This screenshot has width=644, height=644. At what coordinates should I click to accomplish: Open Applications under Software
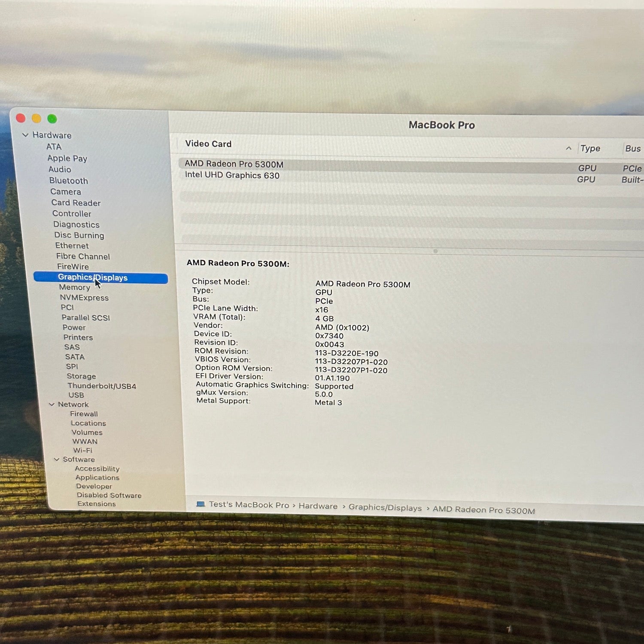click(97, 477)
